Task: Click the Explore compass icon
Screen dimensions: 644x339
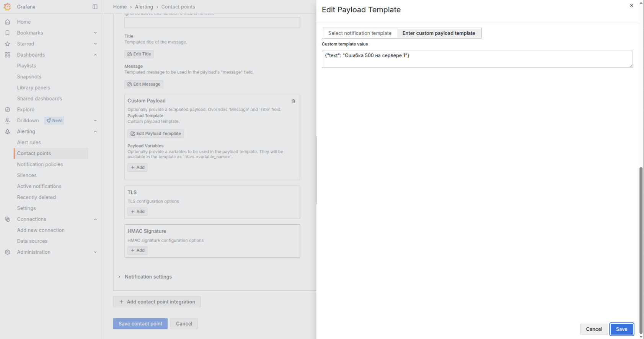Action: (x=7, y=110)
